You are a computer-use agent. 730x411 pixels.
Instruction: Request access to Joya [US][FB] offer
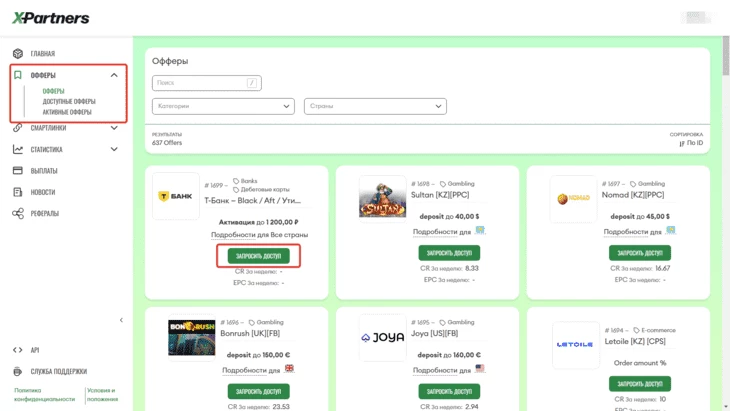click(449, 391)
